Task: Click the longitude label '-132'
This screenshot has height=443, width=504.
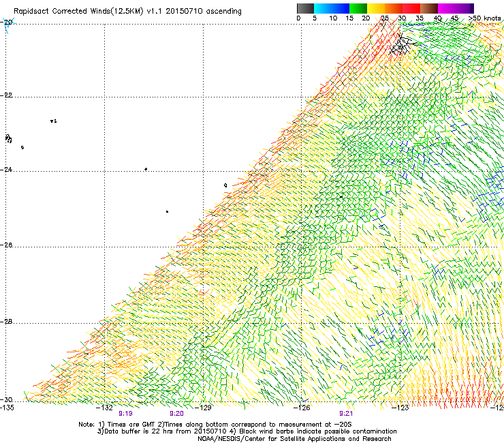Action: (x=104, y=408)
